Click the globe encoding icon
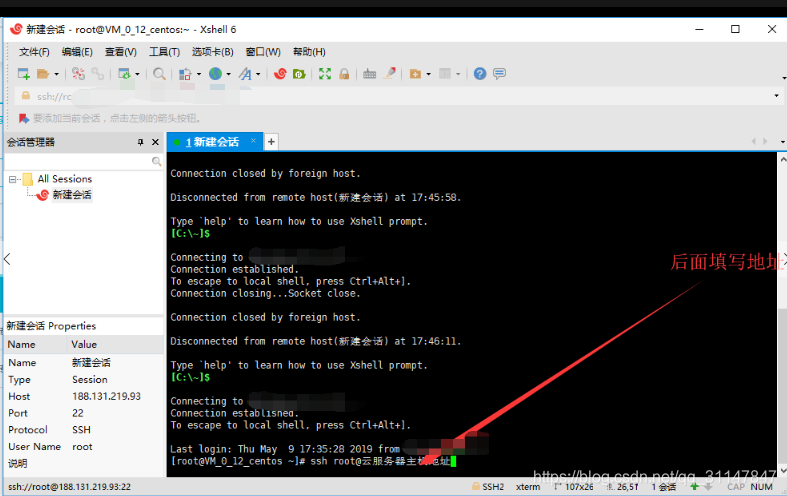The width and height of the screenshot is (787, 496). coord(215,74)
